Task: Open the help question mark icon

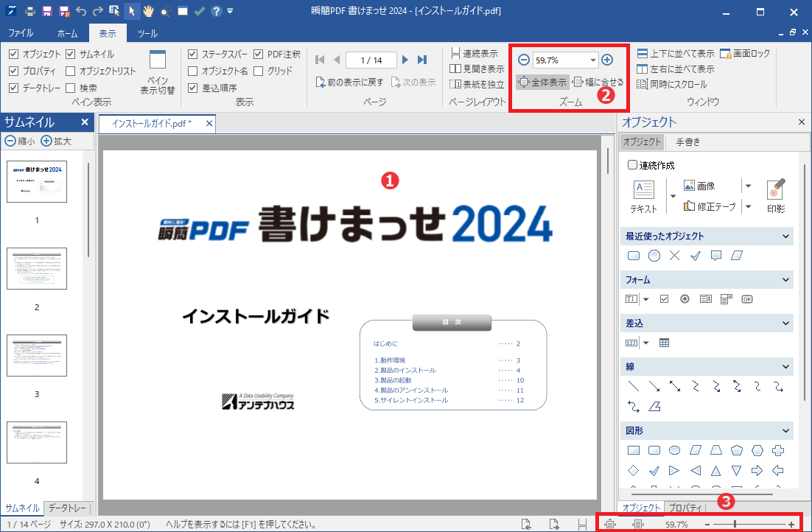Action: pyautogui.click(x=217, y=11)
